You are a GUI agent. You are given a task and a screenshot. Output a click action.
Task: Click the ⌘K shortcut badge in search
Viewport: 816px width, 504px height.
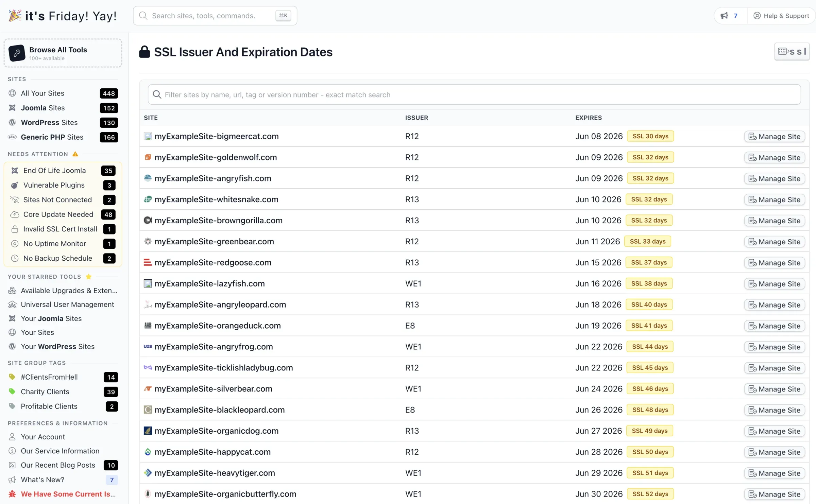(x=283, y=16)
